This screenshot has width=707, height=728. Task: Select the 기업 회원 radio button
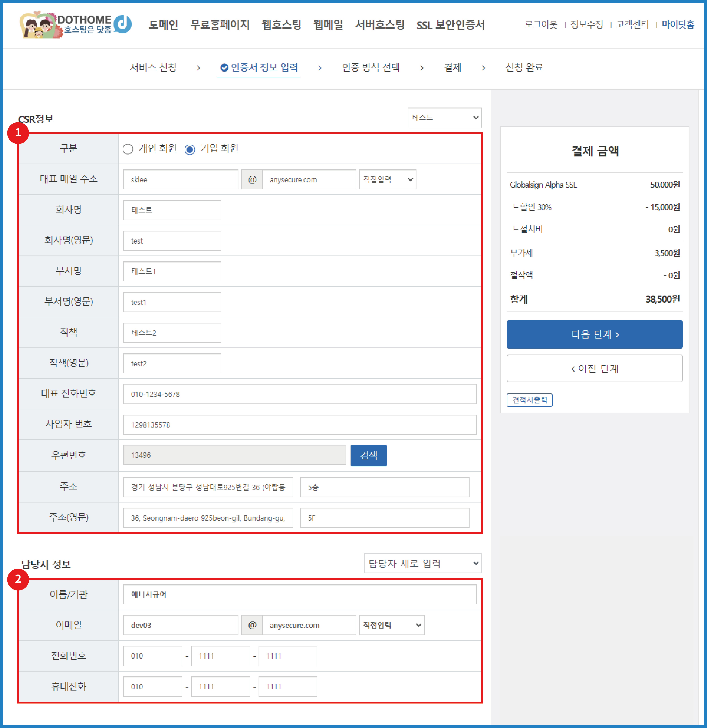190,149
